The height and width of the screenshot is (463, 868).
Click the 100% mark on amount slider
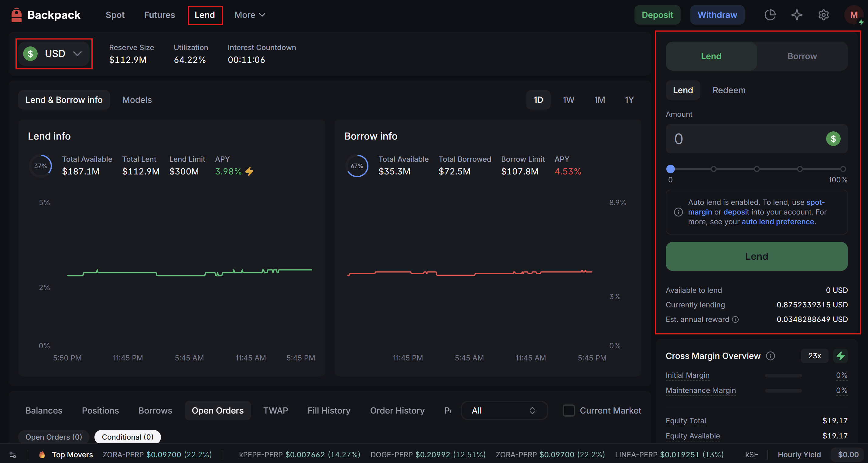843,169
